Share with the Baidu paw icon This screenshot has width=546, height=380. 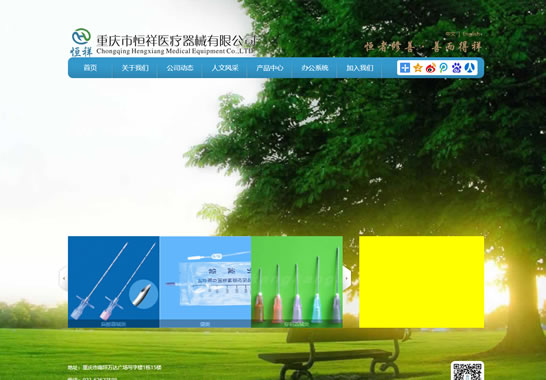(x=457, y=68)
